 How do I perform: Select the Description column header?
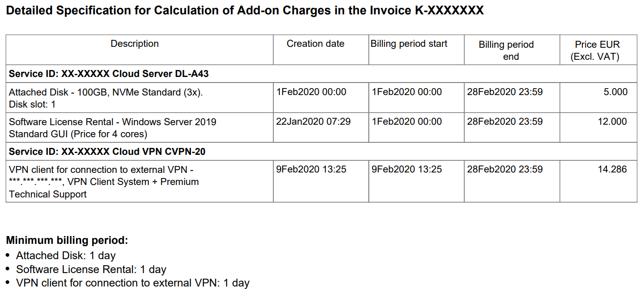[134, 44]
